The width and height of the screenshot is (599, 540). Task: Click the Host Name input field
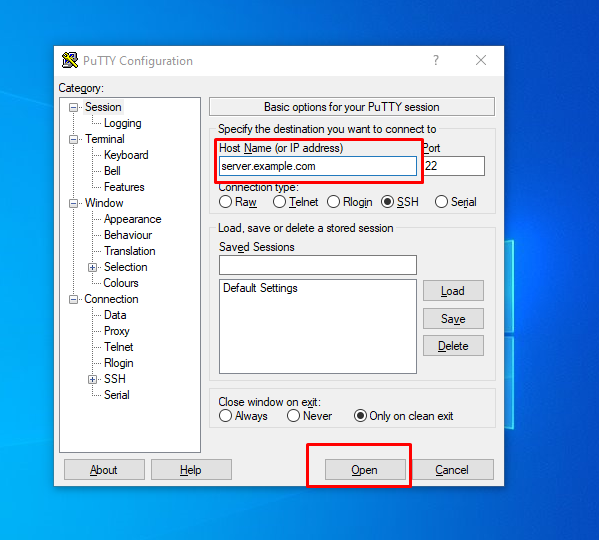pyautogui.click(x=318, y=166)
